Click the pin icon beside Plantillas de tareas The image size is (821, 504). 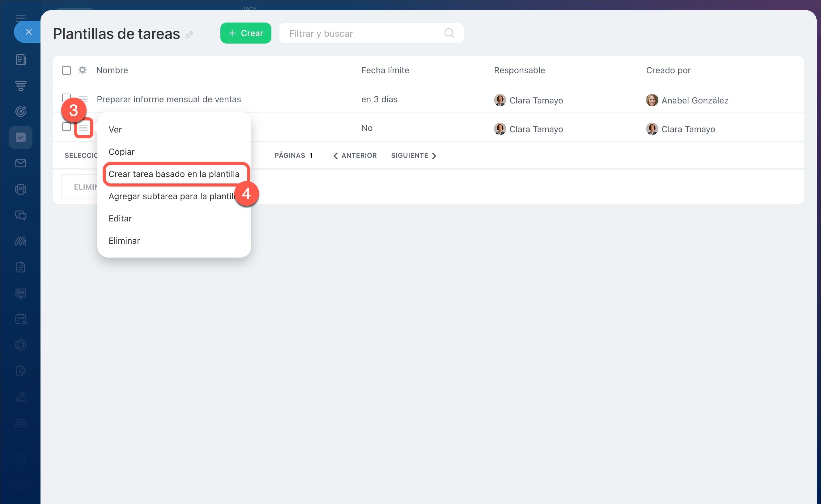pos(189,35)
